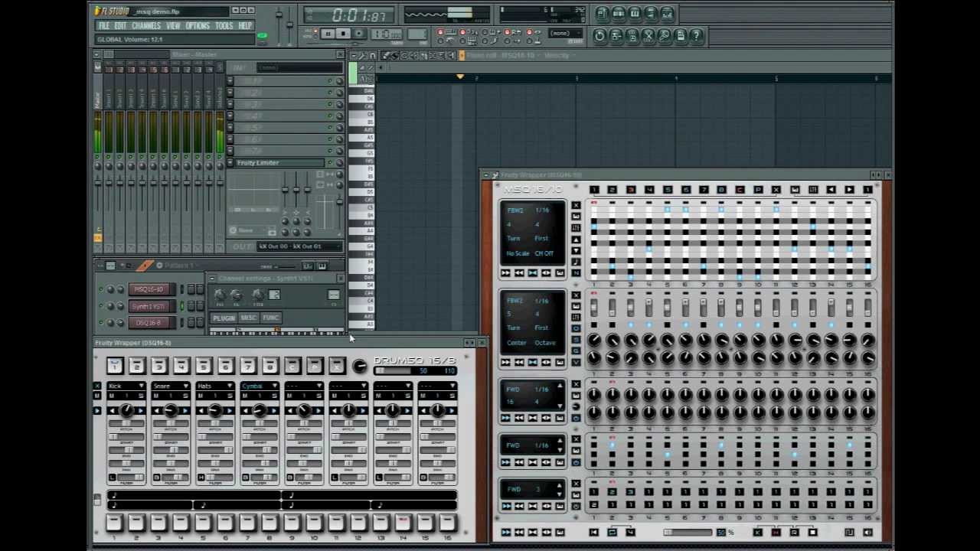Open the EDIT menu
This screenshot has height=551, width=980.
(x=121, y=25)
